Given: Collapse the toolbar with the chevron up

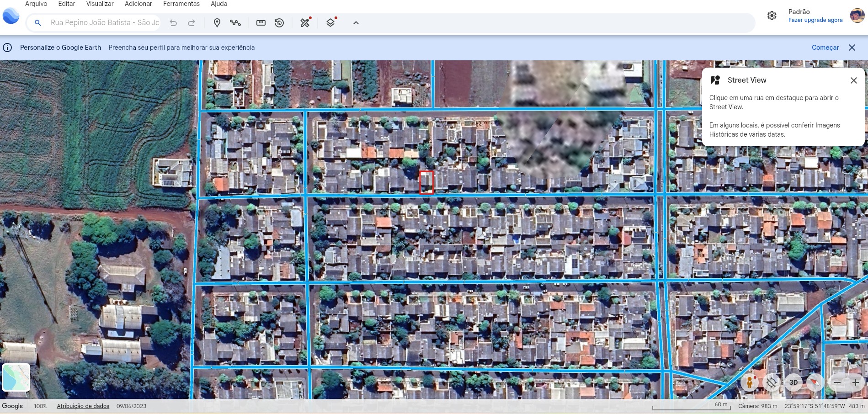Looking at the screenshot, I should [356, 23].
